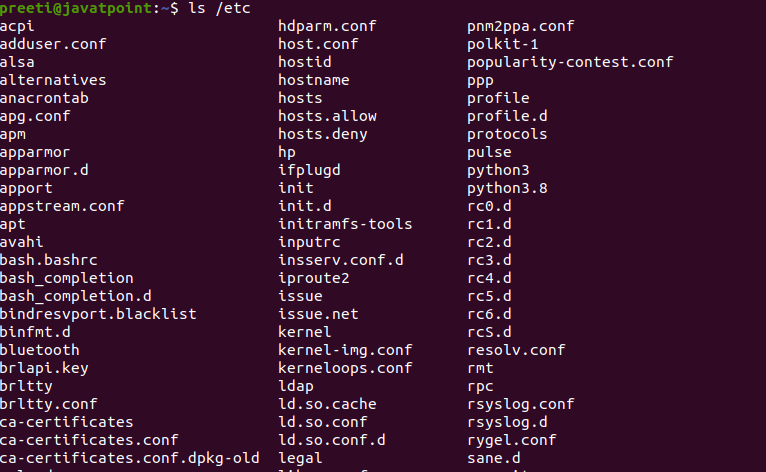Click the popularity-contest.conf entry

click(570, 62)
